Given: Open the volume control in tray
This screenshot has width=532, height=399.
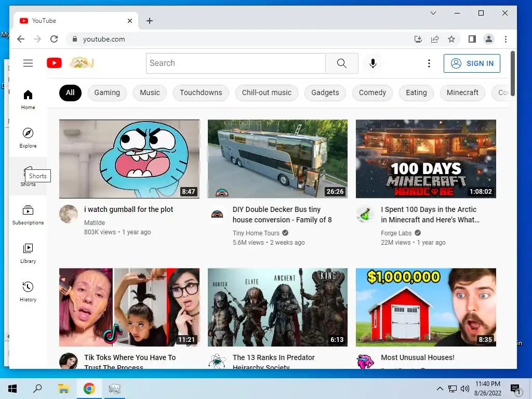Looking at the screenshot, I should pos(465,389).
